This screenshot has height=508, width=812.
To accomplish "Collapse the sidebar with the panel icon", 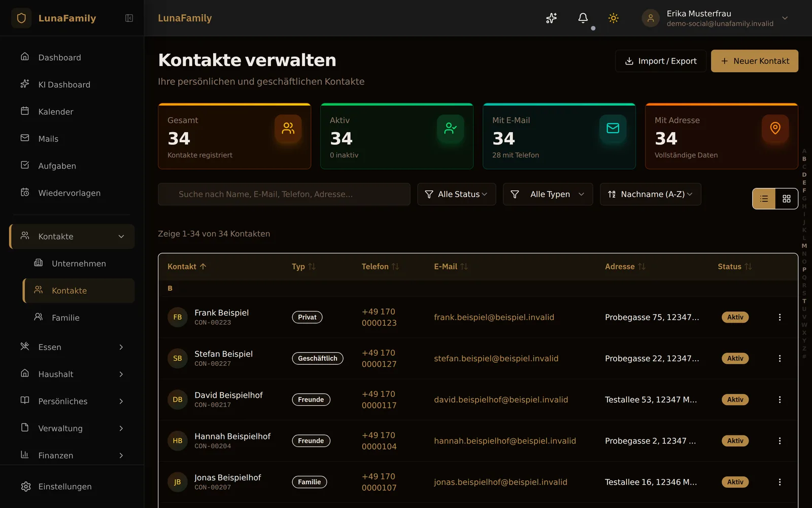I will tap(129, 18).
